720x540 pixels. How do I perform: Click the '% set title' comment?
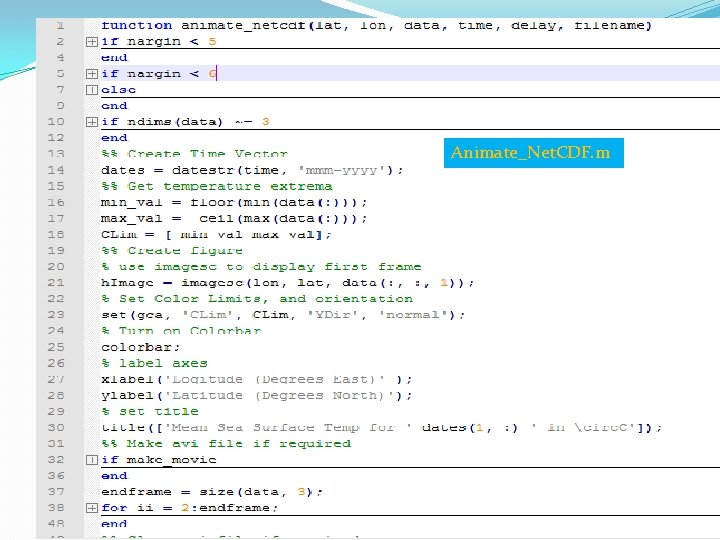click(x=150, y=411)
